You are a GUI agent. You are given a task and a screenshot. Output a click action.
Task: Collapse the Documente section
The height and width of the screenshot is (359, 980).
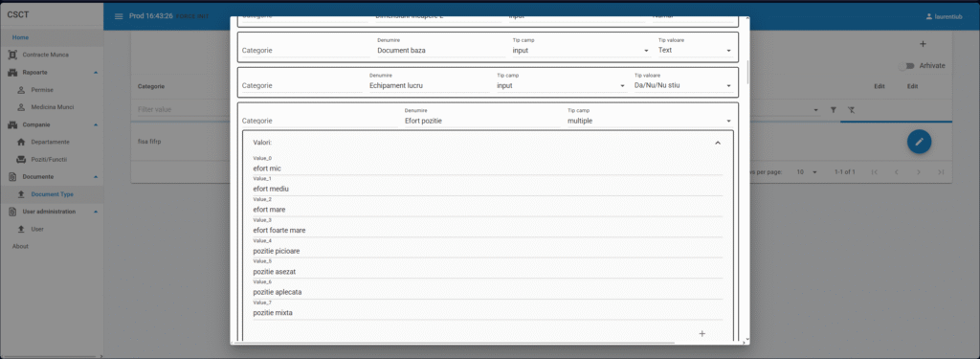96,177
